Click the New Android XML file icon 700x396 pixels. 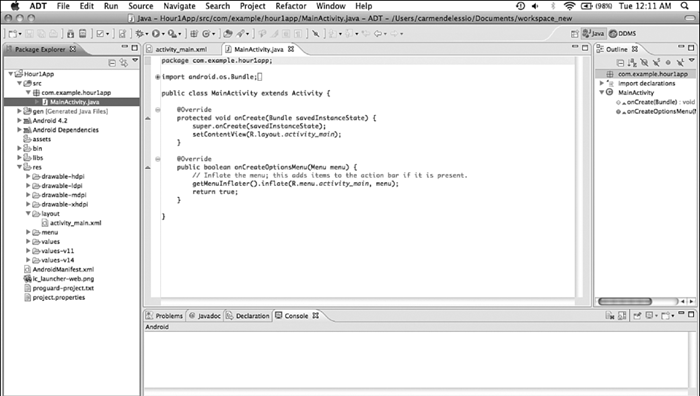point(122,33)
